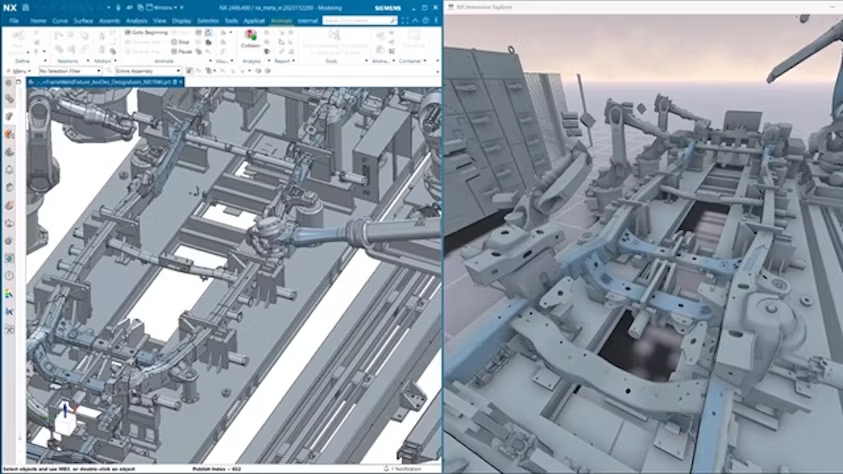Expand the Entire Assembly scope dropdown
This screenshot has height=474, width=843.
pos(146,71)
